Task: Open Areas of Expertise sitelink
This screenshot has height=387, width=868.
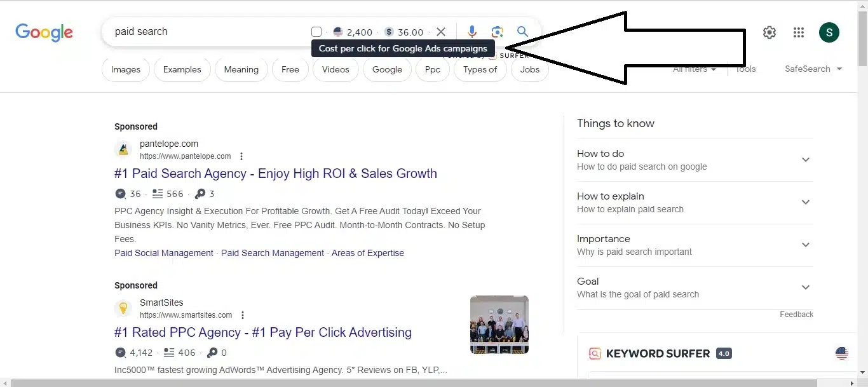Action: click(x=367, y=253)
